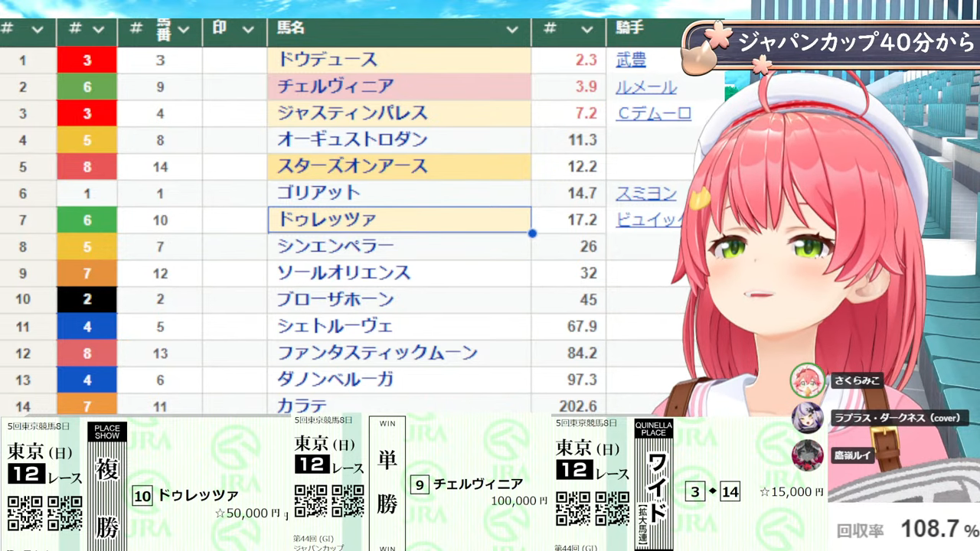Click the さくらみこ avatar icon
Viewport: 980px width, 551px height.
pos(807,380)
